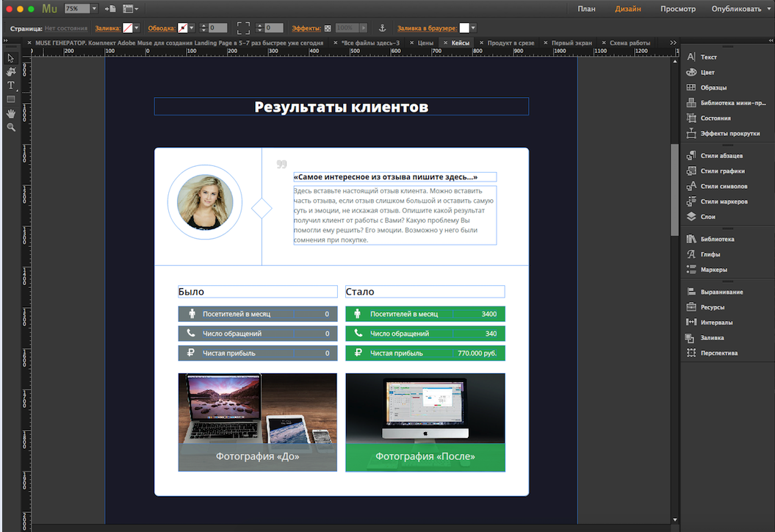
Task: Select the Text tool in toolbox
Action: (x=11, y=85)
